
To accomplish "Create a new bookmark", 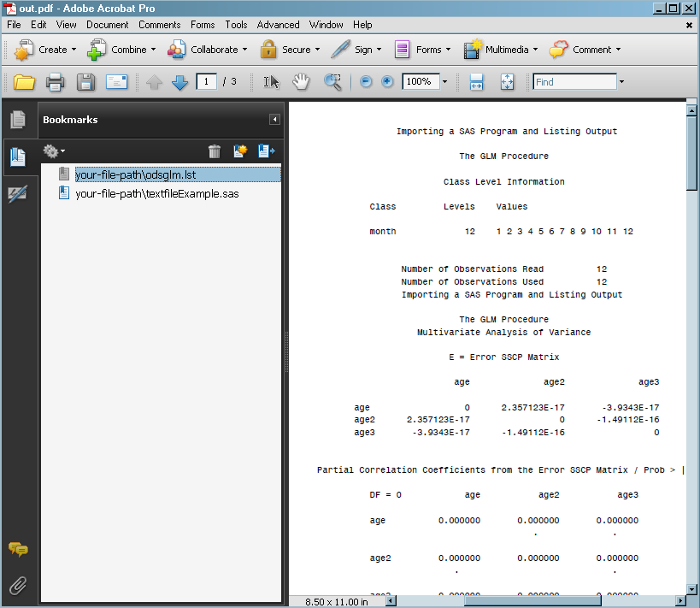I will [240, 151].
